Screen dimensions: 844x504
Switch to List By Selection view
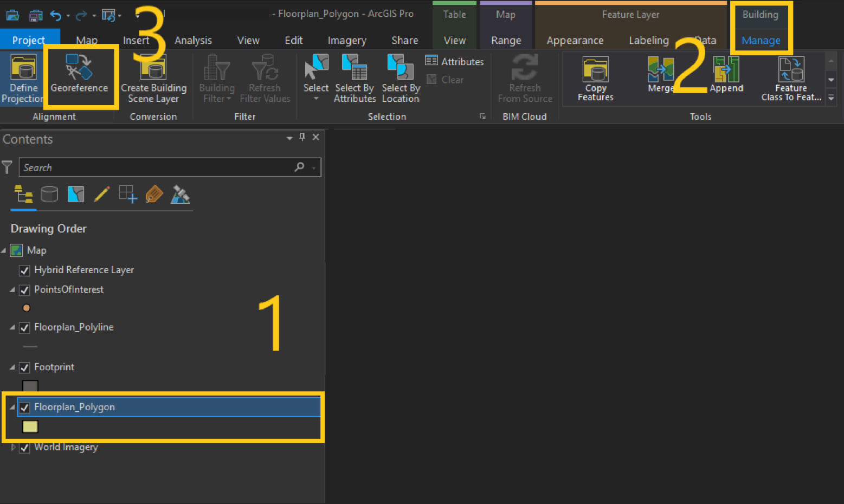[x=75, y=194]
